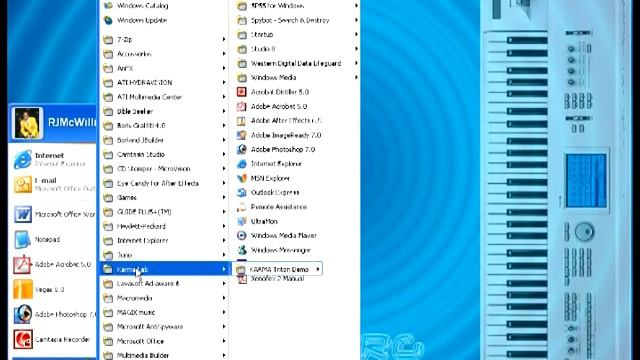Launch Adobe Acrobat 5.0 in recent programs
This screenshot has height=360, width=640.
coord(53,264)
